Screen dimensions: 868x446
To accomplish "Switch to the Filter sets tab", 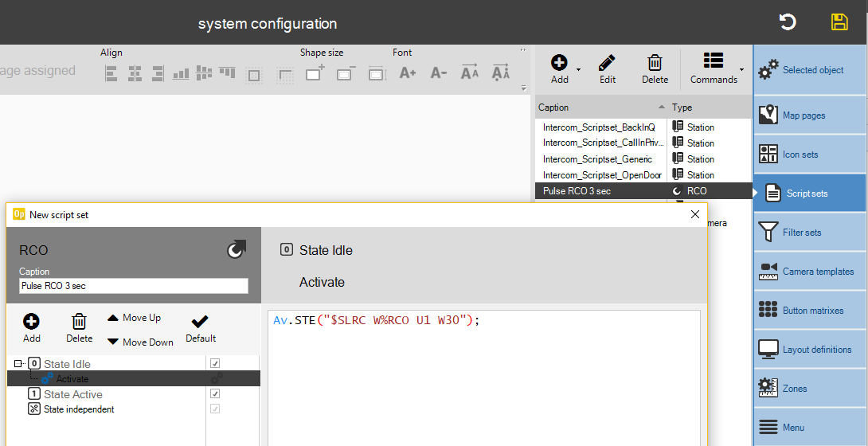I will pos(810,233).
